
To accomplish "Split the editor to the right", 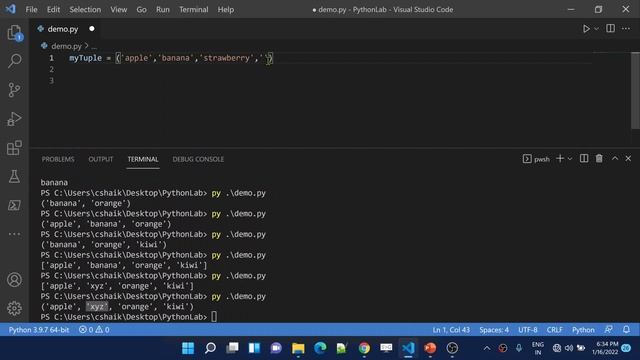I will click(x=610, y=28).
